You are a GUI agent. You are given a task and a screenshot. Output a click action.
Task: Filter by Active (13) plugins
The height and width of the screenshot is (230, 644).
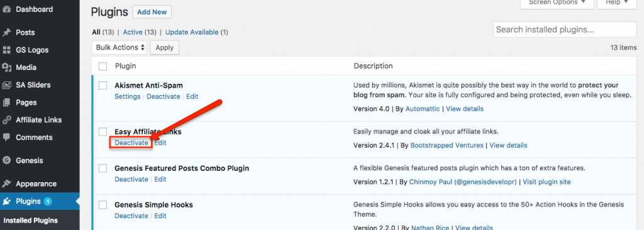140,32
